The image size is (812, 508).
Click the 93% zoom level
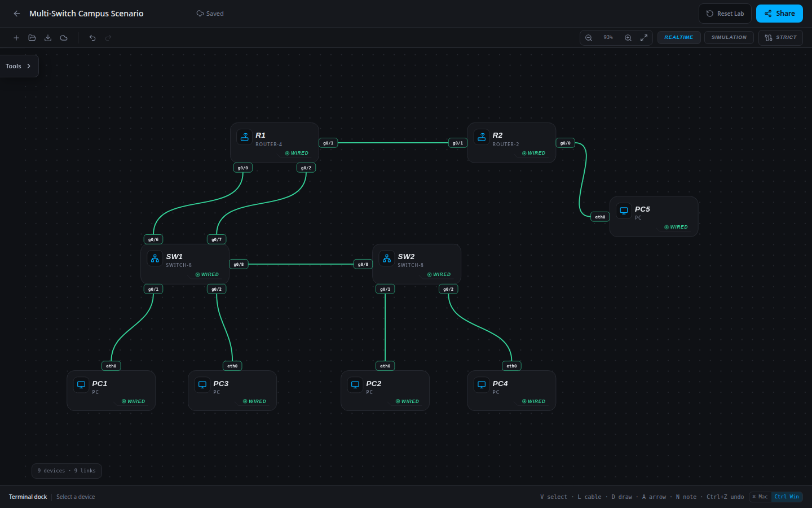[x=608, y=38]
